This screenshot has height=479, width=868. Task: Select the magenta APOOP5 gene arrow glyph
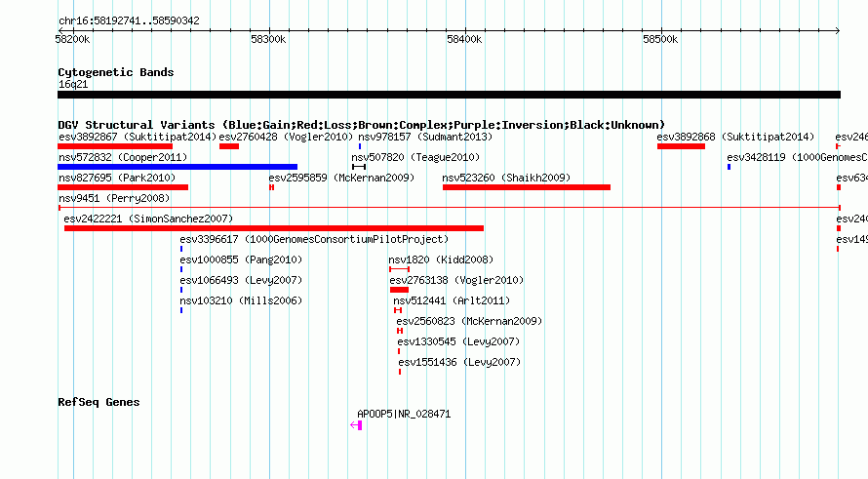[x=356, y=425]
